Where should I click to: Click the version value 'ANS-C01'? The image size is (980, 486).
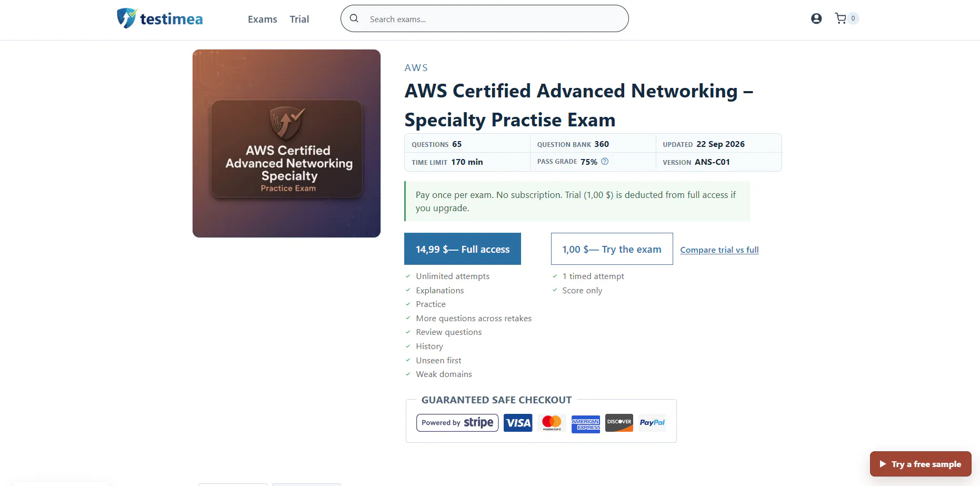(712, 162)
